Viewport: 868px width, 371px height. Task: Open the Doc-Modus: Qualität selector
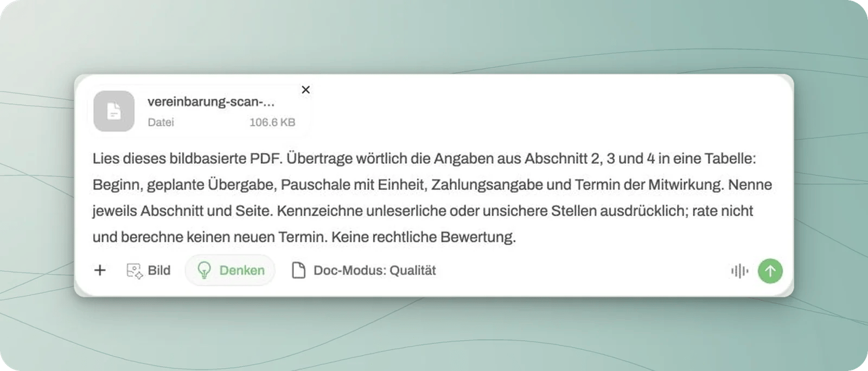pyautogui.click(x=364, y=270)
